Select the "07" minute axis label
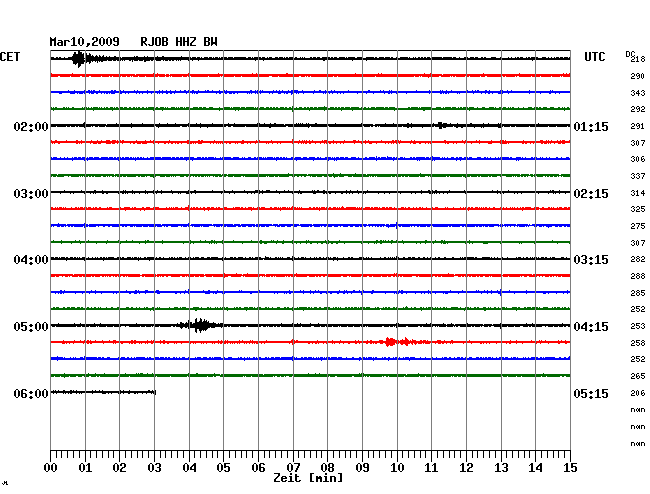The height and width of the screenshot is (494, 650). 293,468
